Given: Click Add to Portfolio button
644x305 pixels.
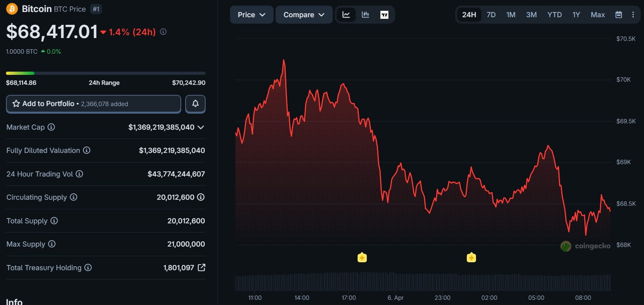Looking at the screenshot, I should 94,104.
